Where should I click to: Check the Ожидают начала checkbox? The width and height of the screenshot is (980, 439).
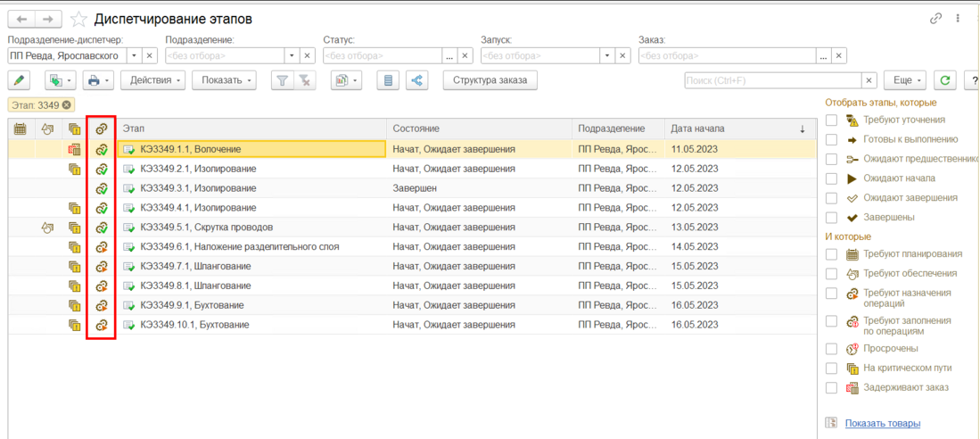(x=831, y=178)
